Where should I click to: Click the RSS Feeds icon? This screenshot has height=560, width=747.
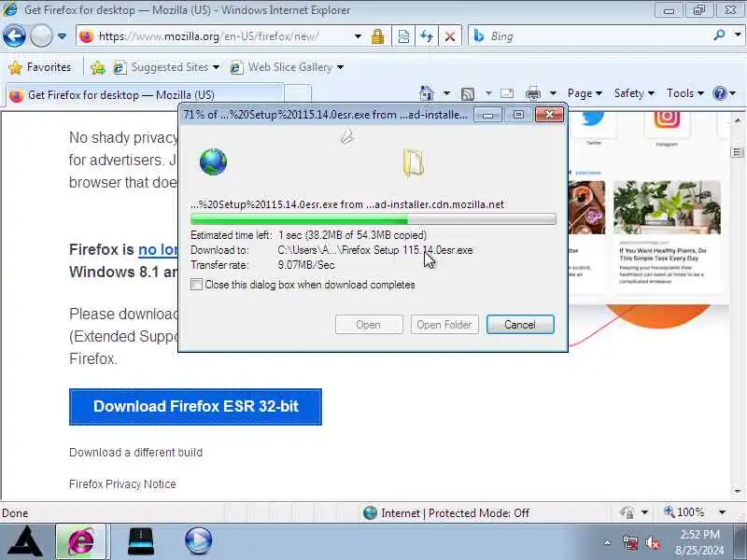(x=468, y=94)
